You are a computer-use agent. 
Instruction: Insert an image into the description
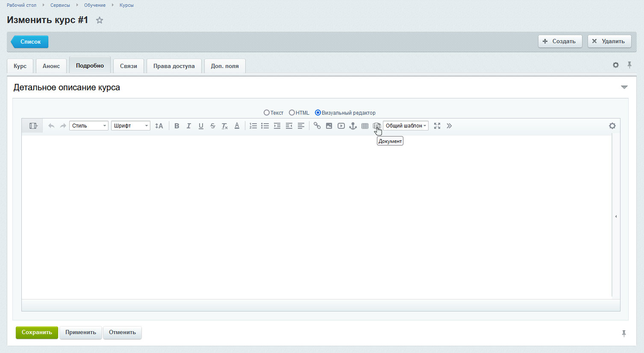pos(329,126)
